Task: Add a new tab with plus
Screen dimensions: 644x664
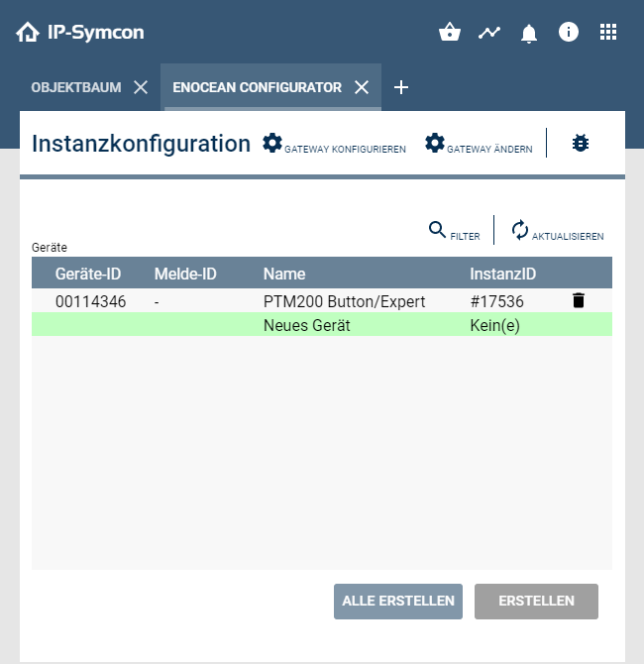Action: coord(401,87)
